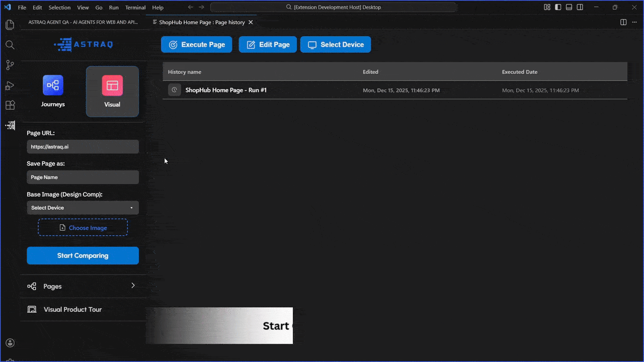Open the Terminal menu
Screen dimensions: 644x362
(x=135, y=8)
